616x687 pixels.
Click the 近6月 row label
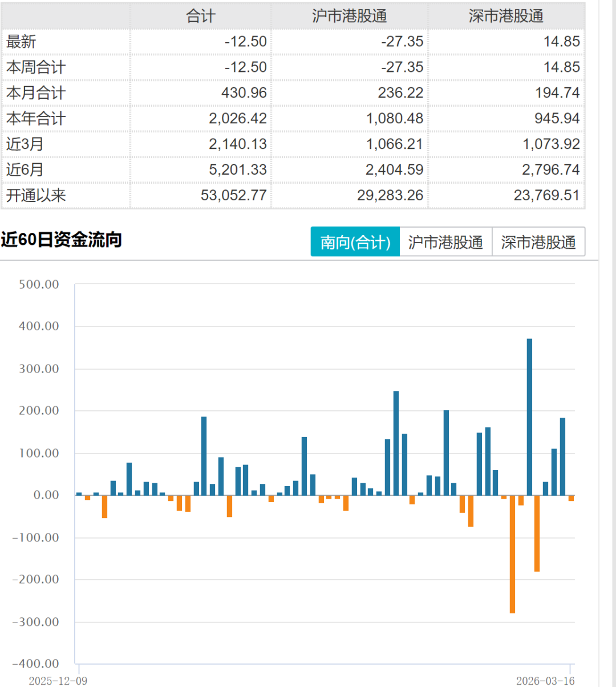pos(25,169)
